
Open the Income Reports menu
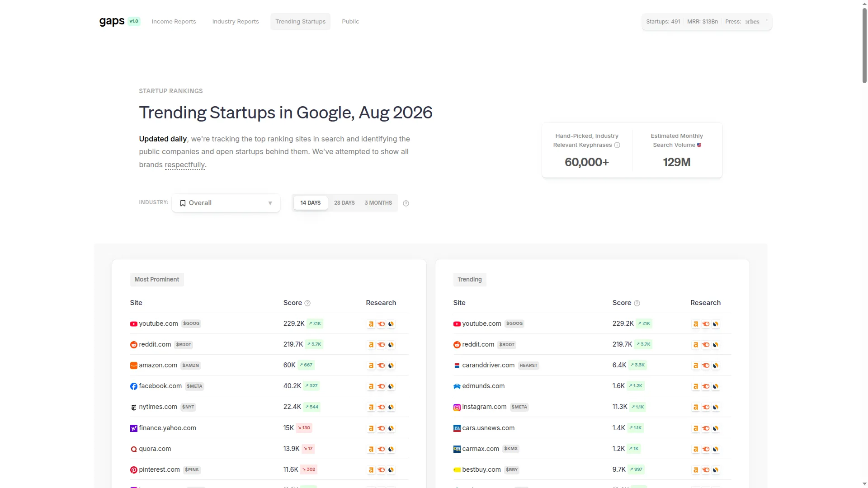point(174,22)
